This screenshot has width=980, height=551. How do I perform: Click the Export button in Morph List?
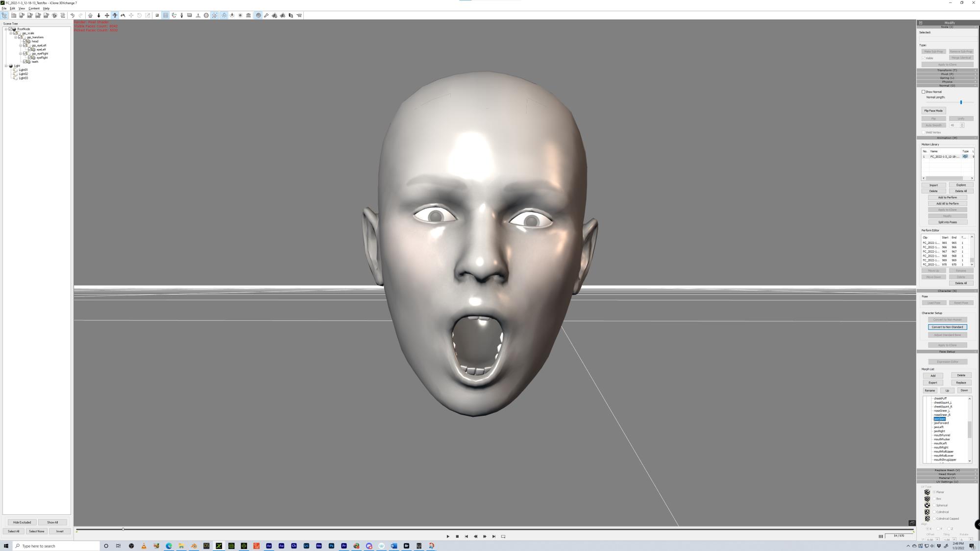click(x=933, y=383)
